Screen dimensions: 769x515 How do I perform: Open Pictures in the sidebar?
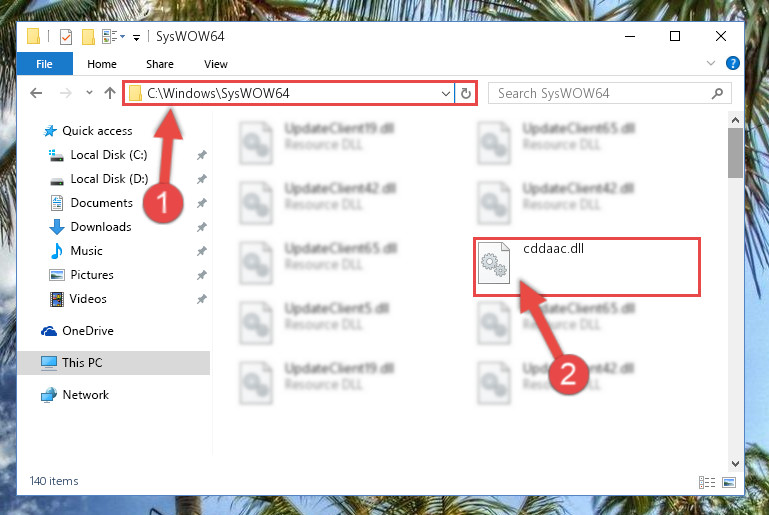92,275
